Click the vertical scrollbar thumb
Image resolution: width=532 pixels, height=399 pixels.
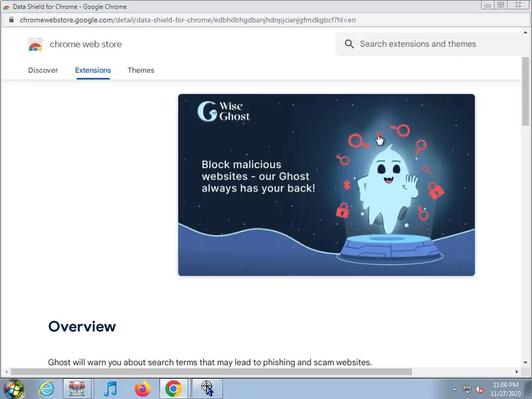[525, 91]
